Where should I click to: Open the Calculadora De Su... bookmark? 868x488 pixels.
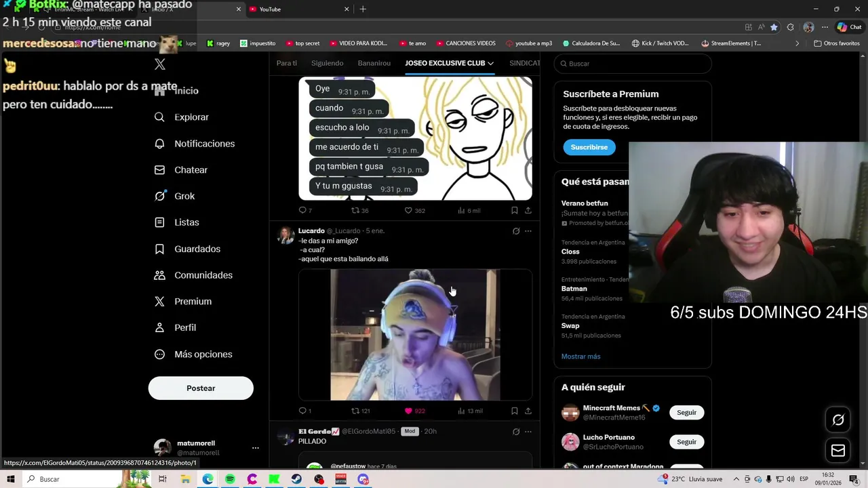[x=591, y=43]
